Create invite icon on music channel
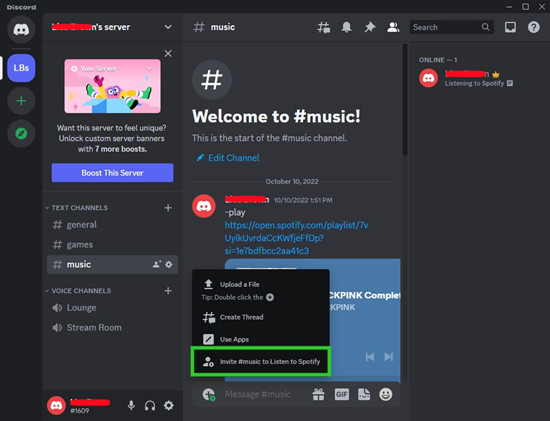Screen dimensions: 550x421 [157, 264]
